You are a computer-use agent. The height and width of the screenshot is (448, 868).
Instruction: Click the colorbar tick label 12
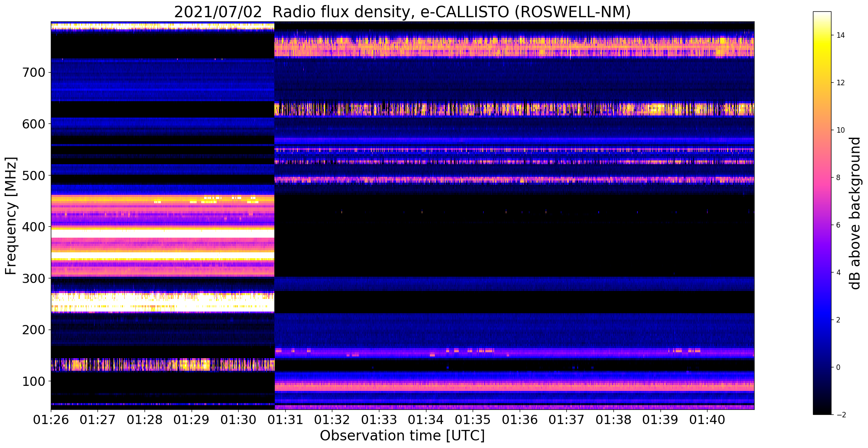pyautogui.click(x=841, y=83)
